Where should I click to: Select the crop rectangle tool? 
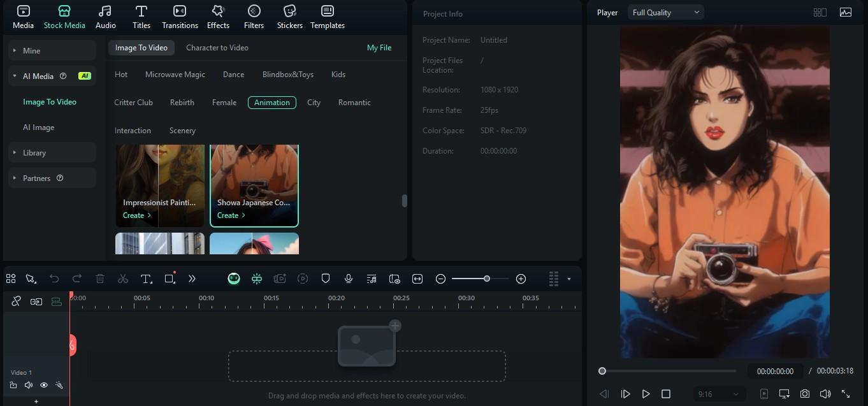point(170,279)
